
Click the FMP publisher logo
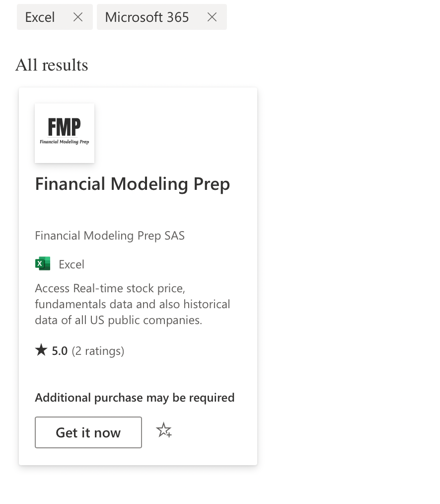(64, 133)
